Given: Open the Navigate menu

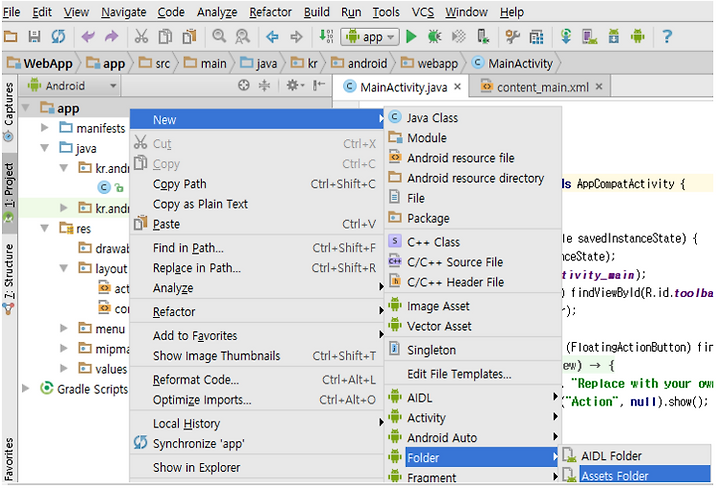Looking at the screenshot, I should coord(124,12).
